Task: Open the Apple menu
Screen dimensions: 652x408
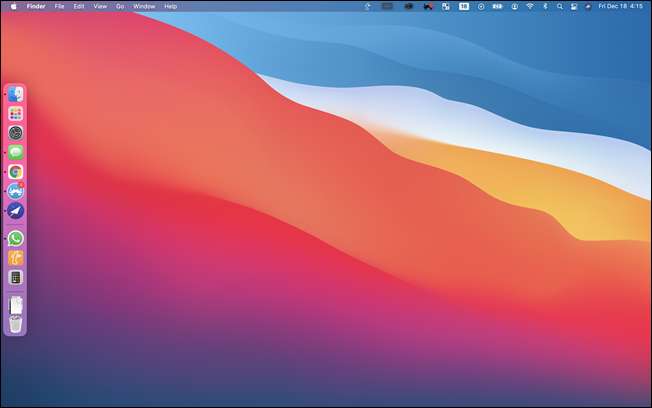Action: [11, 6]
